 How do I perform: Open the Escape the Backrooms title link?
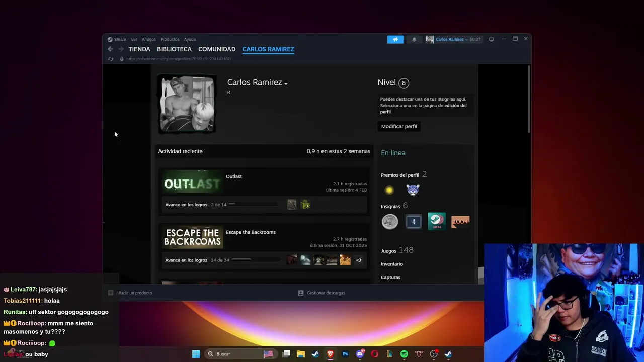251,232
